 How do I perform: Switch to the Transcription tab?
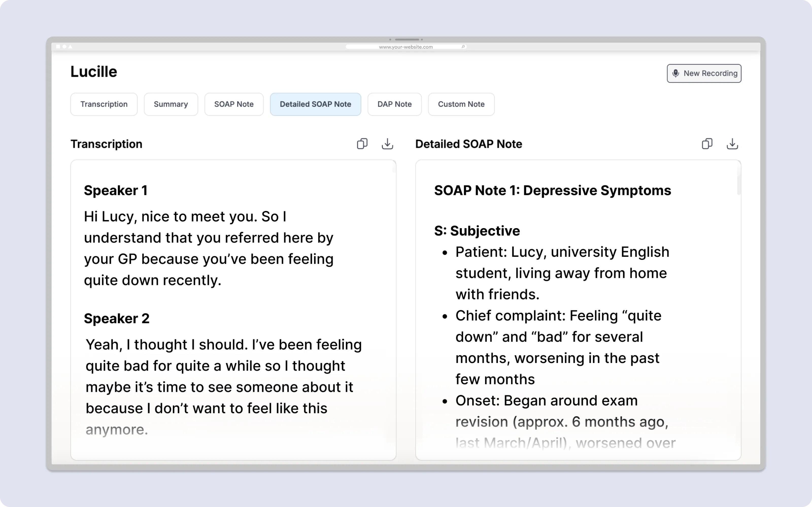[104, 104]
